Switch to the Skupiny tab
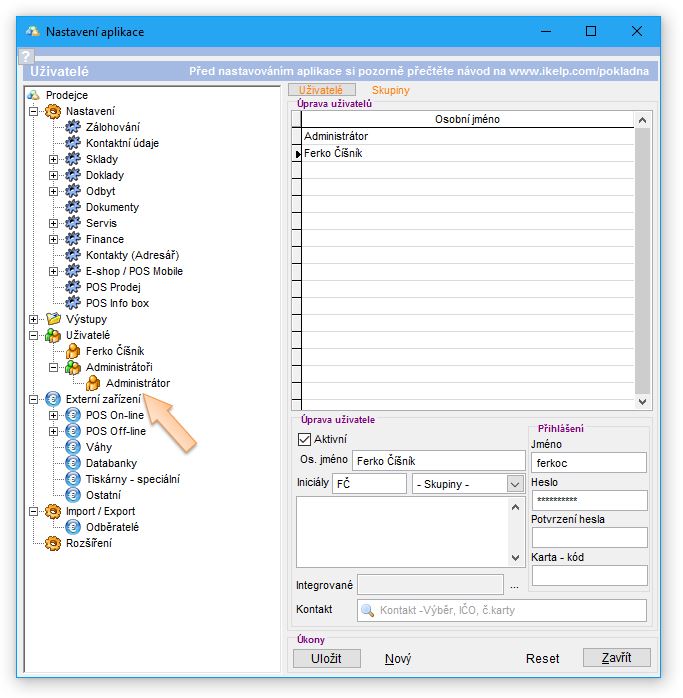Viewport: 683px width, 698px height. (390, 90)
